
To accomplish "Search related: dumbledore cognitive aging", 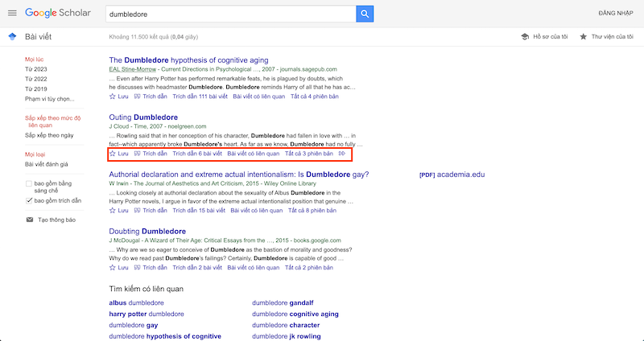I will (x=295, y=314).
